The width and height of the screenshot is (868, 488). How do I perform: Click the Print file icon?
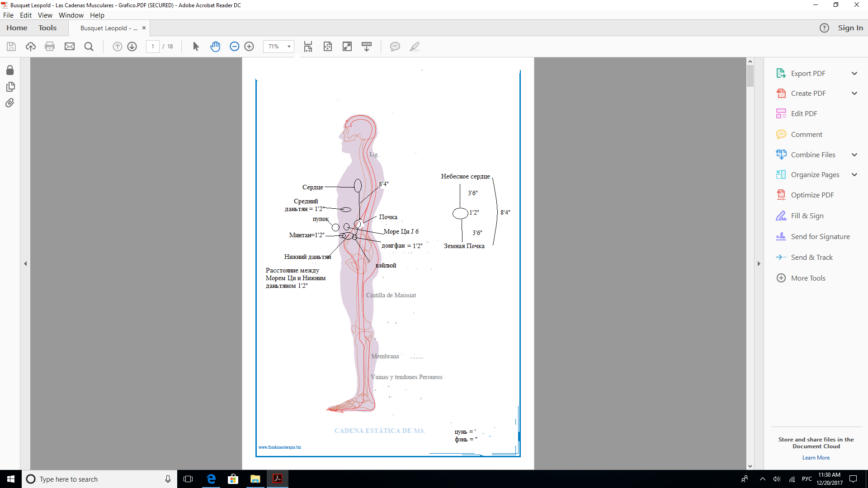click(x=50, y=47)
